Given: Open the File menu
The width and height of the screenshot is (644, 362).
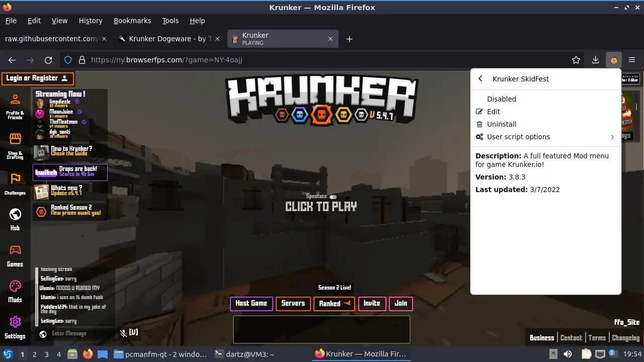Looking at the screenshot, I should 11,21.
